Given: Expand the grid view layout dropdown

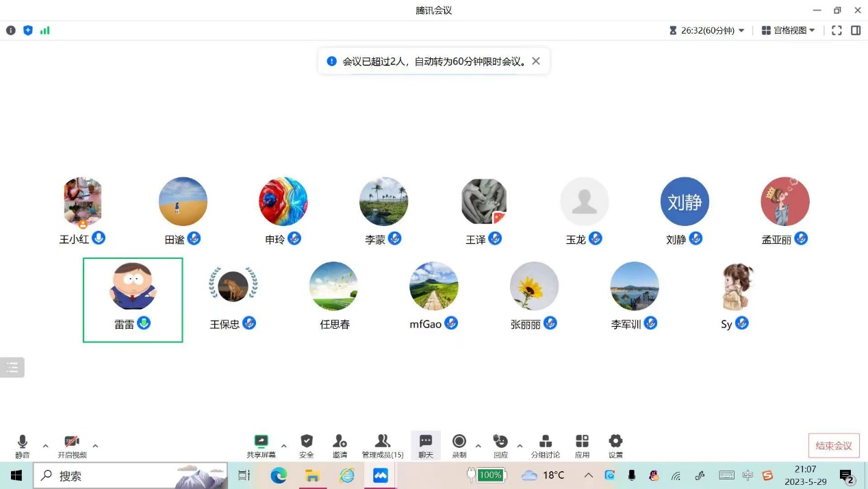Looking at the screenshot, I should point(789,30).
